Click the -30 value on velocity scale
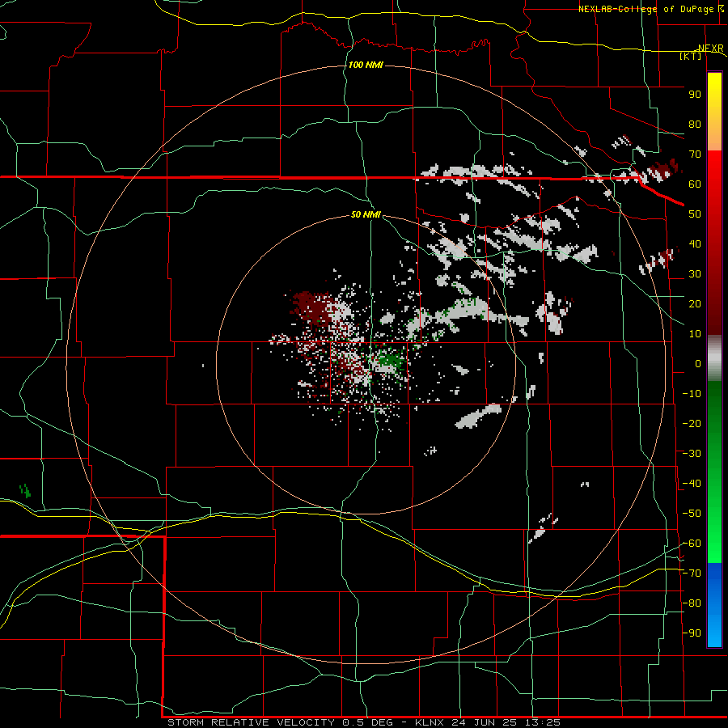This screenshot has height=728, width=728. [692, 454]
